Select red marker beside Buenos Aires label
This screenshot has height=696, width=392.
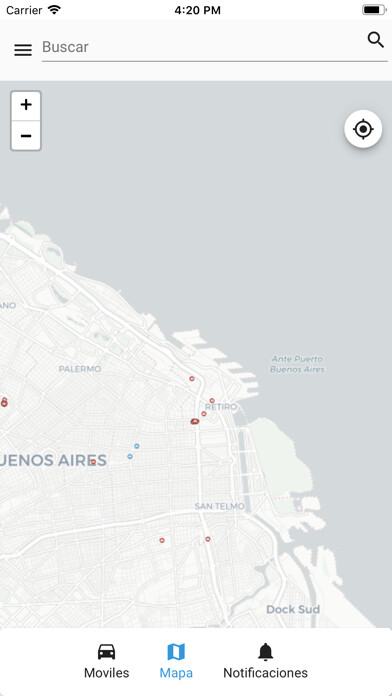[93, 462]
